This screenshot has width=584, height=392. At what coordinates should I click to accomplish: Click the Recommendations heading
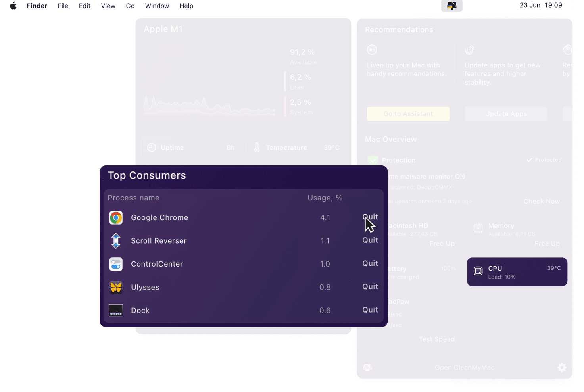[x=399, y=30]
